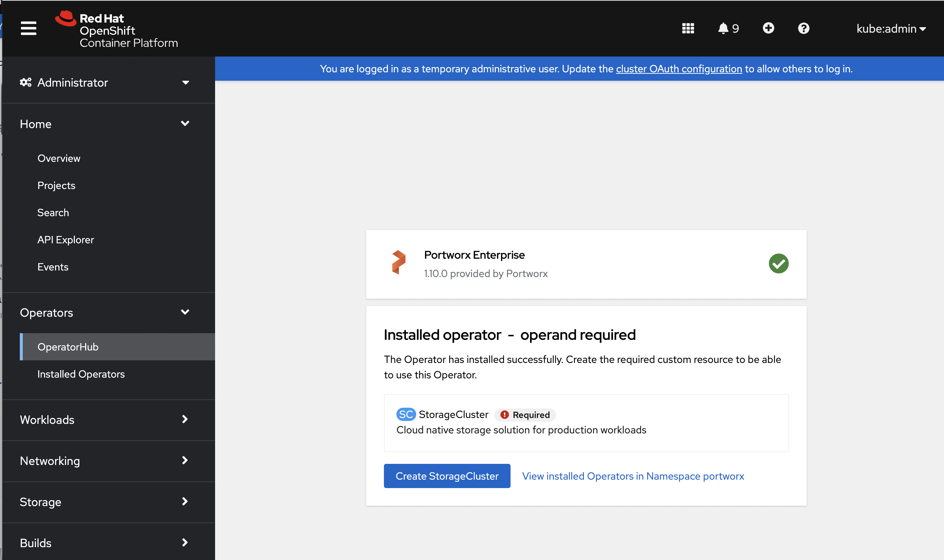
Task: Click the help question mark icon
Action: 804,29
